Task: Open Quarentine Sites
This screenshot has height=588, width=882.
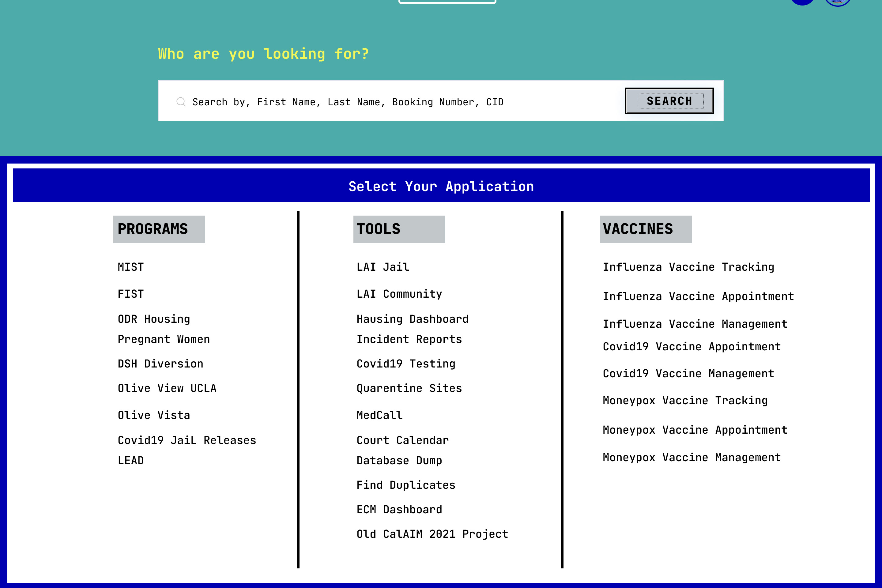Action: [x=409, y=388]
